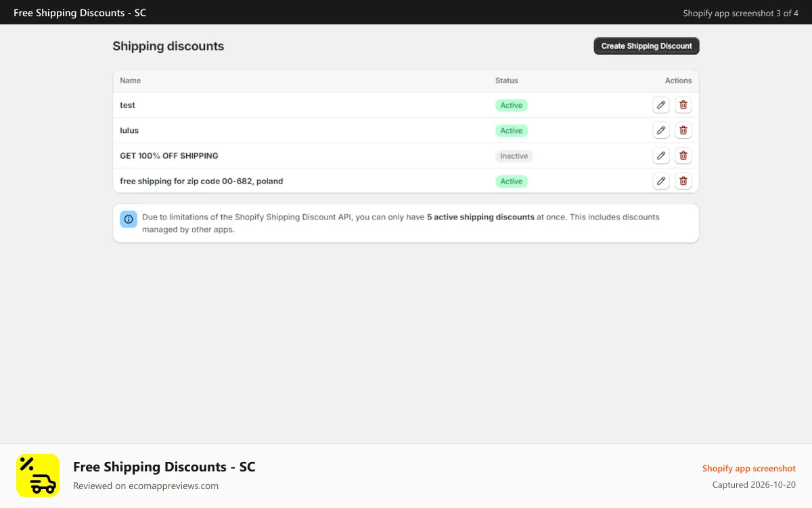Click the info icon in the notice banner

coord(129,219)
